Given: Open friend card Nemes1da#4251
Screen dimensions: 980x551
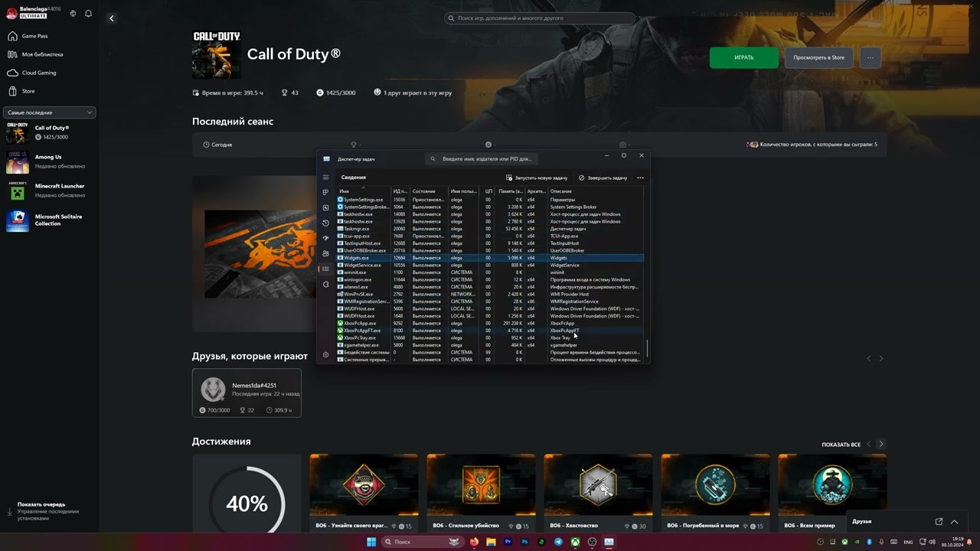Looking at the screenshot, I should (x=247, y=393).
